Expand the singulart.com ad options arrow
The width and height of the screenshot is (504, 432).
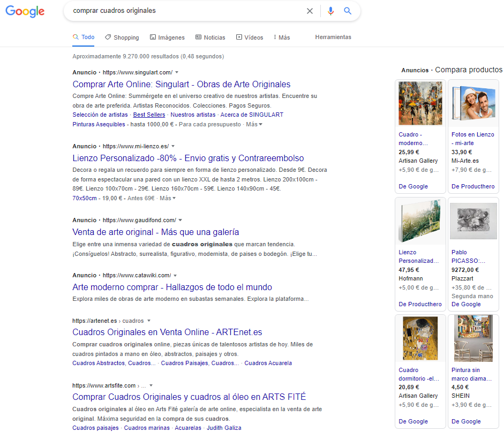click(177, 72)
